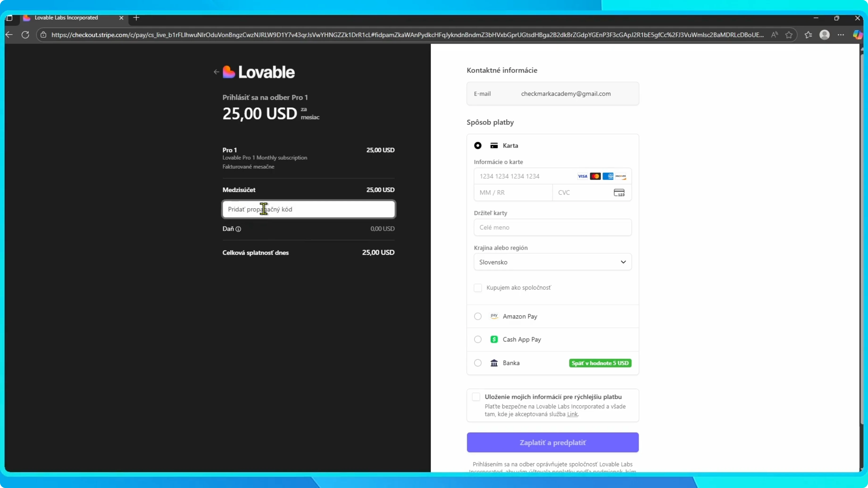Click the CVC card hint icon

tap(619, 193)
